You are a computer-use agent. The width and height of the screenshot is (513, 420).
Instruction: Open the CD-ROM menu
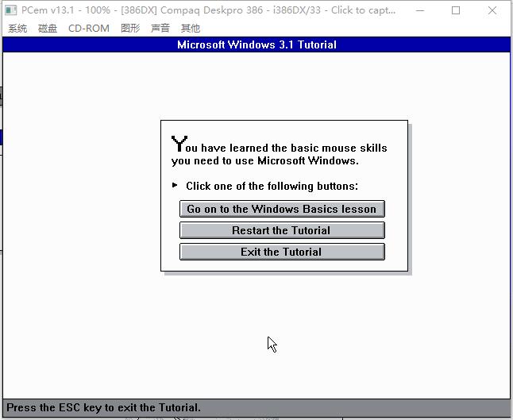point(89,29)
